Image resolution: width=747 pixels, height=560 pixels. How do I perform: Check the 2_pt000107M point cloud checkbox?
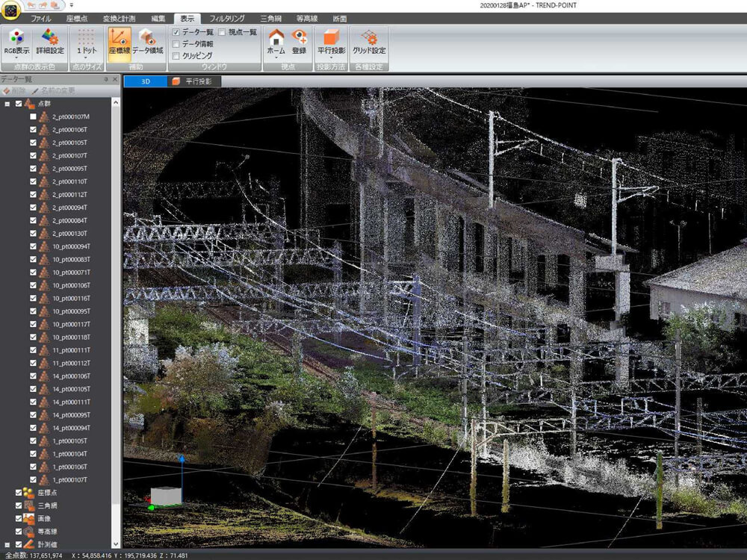point(33,117)
